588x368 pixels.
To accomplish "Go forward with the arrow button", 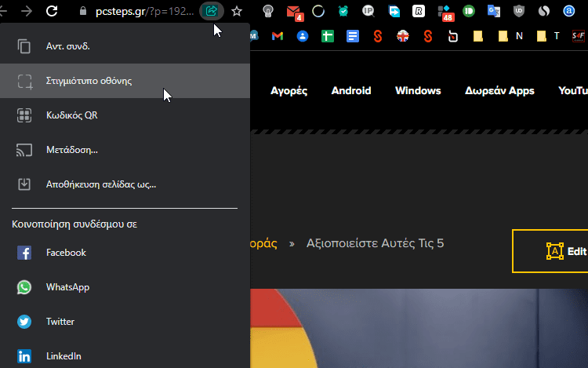I will (x=27, y=11).
